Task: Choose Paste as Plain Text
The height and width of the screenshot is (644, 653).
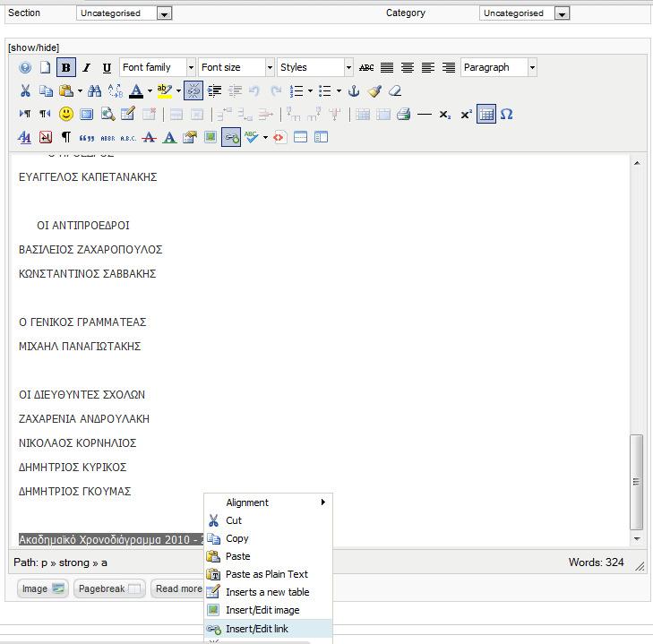Action: click(x=268, y=574)
